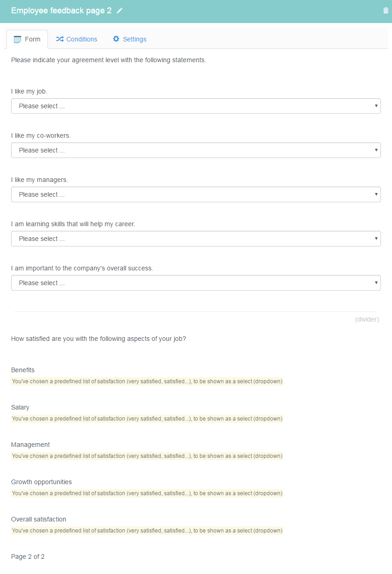The height and width of the screenshot is (574, 392).
Task: Select the Salary question predefined list note
Action: [x=147, y=419]
